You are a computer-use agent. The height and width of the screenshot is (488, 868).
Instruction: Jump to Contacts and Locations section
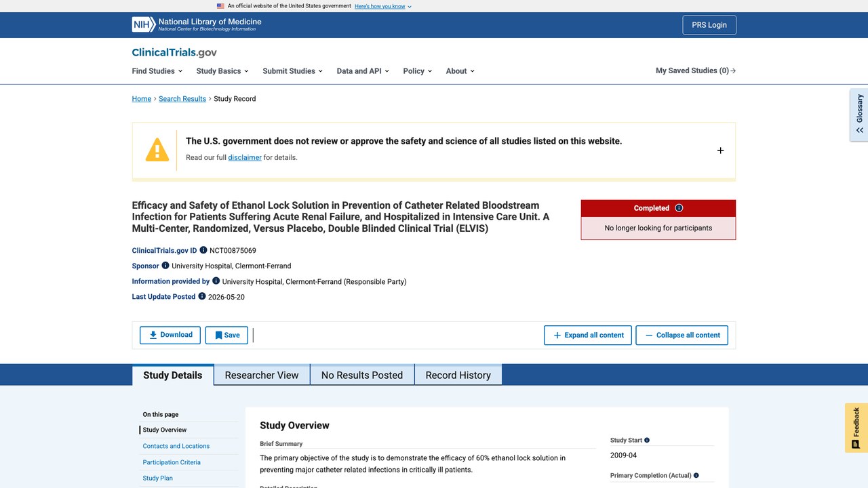pos(176,446)
